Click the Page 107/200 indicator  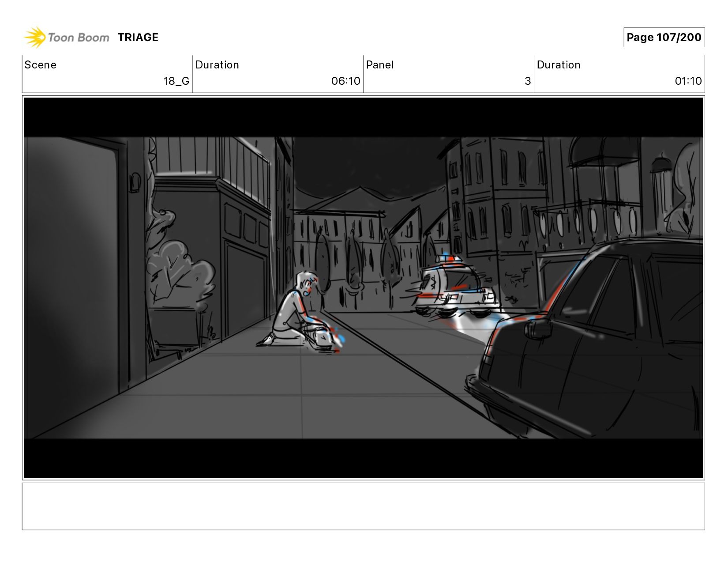(x=664, y=38)
